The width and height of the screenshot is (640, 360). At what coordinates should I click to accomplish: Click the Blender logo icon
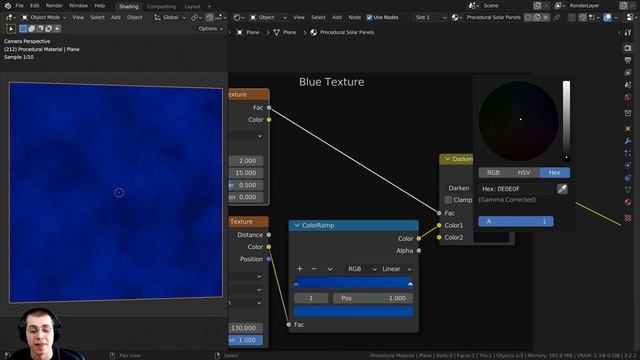coord(7,6)
